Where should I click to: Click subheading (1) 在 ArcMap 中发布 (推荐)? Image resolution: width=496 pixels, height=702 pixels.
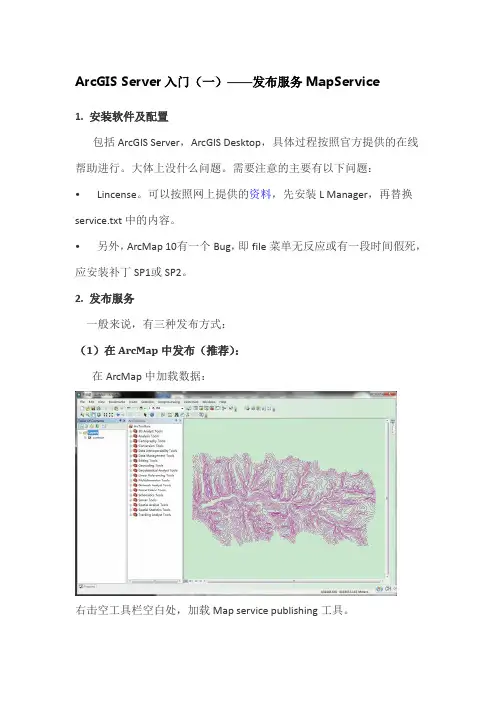pos(158,351)
